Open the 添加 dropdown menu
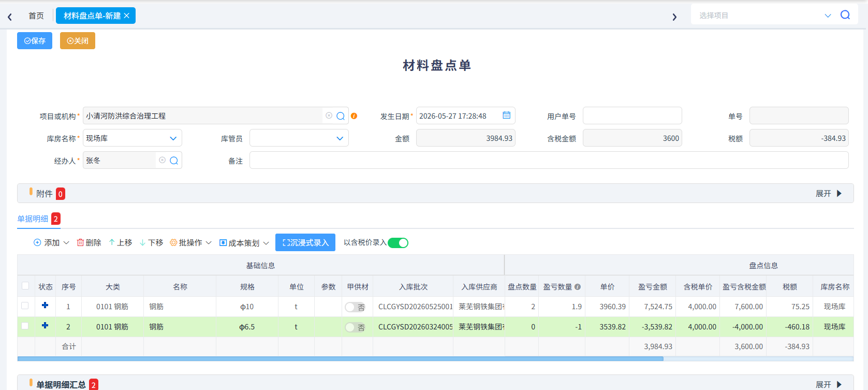 [51, 242]
